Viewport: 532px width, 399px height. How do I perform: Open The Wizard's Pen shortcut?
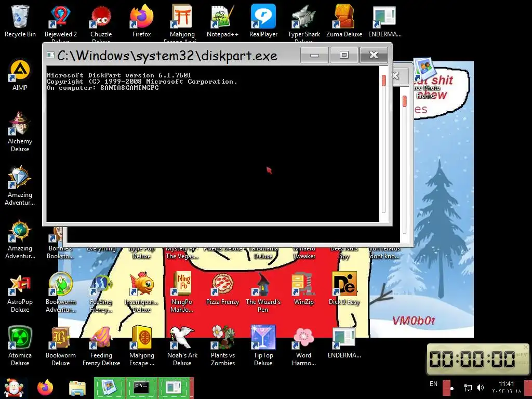coord(263,292)
